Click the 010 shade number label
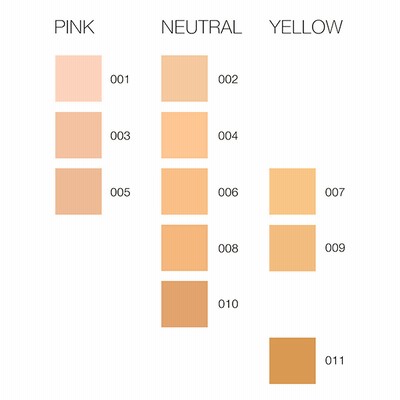Viewport: 400px width, 400px height. point(228,304)
